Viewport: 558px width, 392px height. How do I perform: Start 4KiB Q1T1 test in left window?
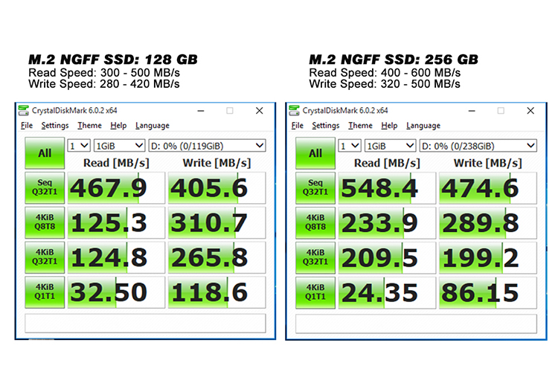point(45,292)
